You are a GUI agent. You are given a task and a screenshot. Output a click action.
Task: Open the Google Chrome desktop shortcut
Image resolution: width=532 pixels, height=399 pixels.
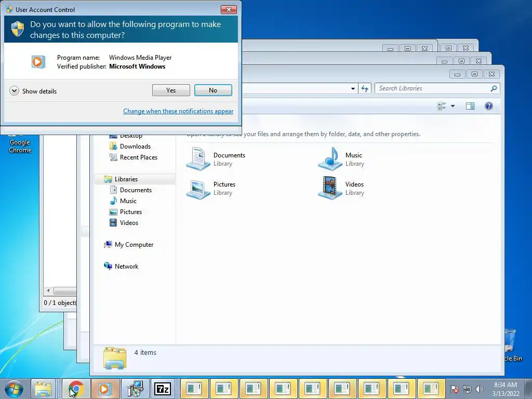click(20, 144)
